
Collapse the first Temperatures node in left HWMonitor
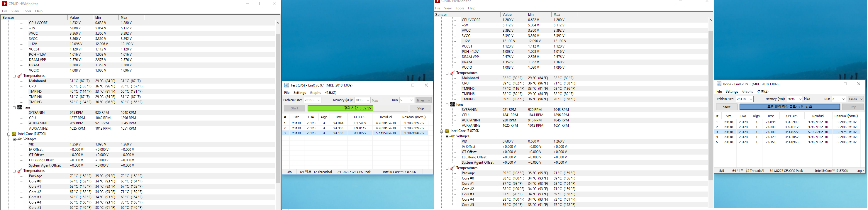tap(14, 76)
